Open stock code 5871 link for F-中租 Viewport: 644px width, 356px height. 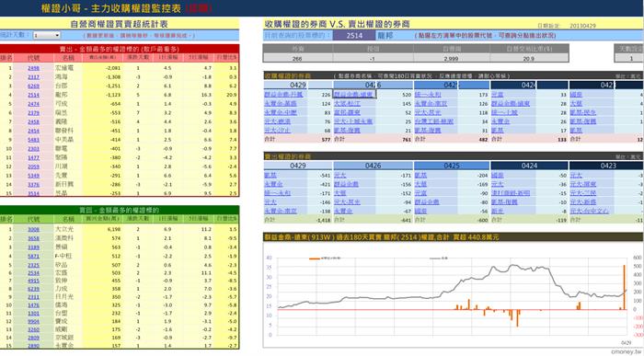34,257
